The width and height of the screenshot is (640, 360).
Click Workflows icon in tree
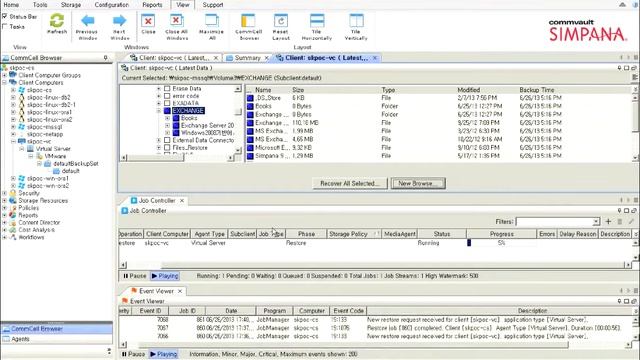[x=13, y=237]
